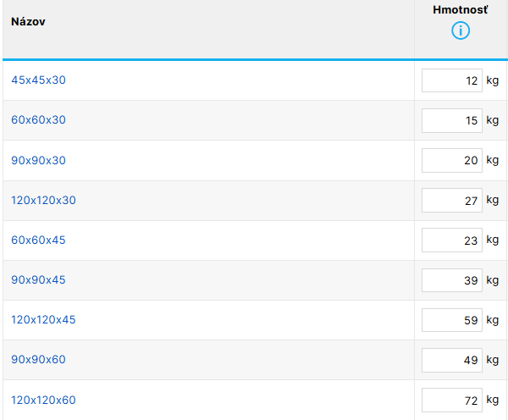Click the weight field showing 72 kg
Image resolution: width=508 pixels, height=420 pixels.
452,401
